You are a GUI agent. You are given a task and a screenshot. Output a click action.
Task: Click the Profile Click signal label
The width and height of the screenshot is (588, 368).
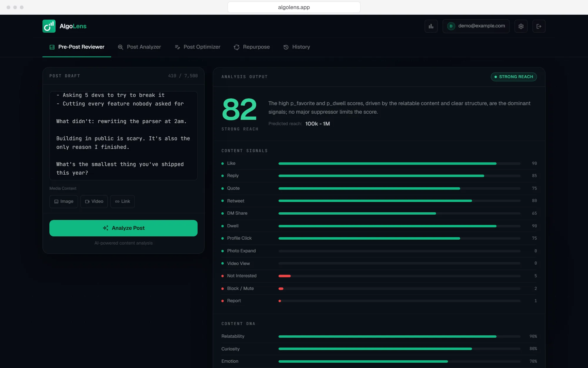(239, 238)
